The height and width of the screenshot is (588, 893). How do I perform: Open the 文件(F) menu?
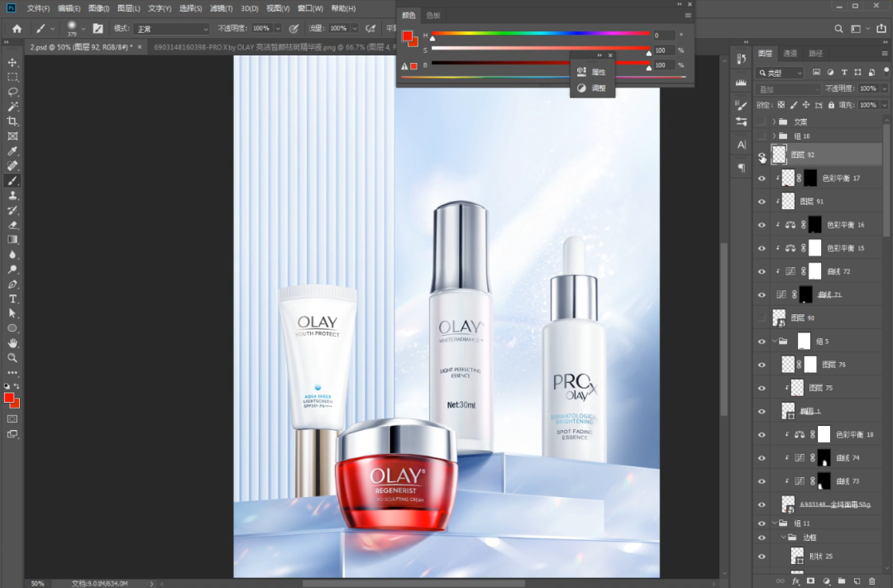tap(38, 8)
